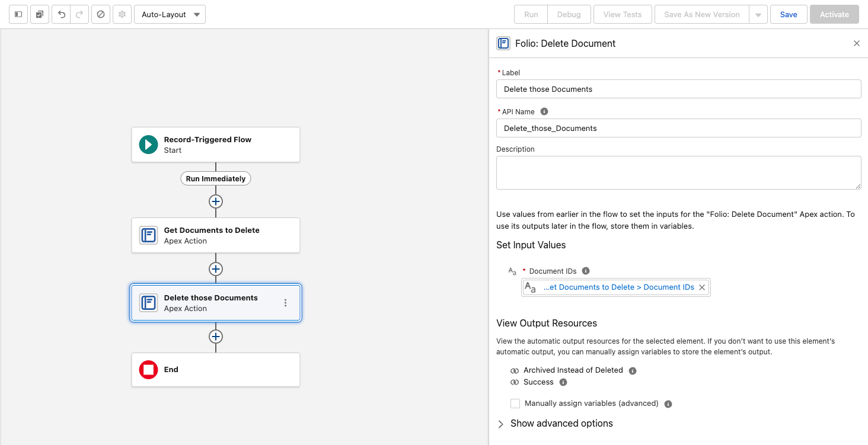Image resolution: width=868 pixels, height=445 pixels.
Task: Edit the API Name input field
Action: point(678,128)
